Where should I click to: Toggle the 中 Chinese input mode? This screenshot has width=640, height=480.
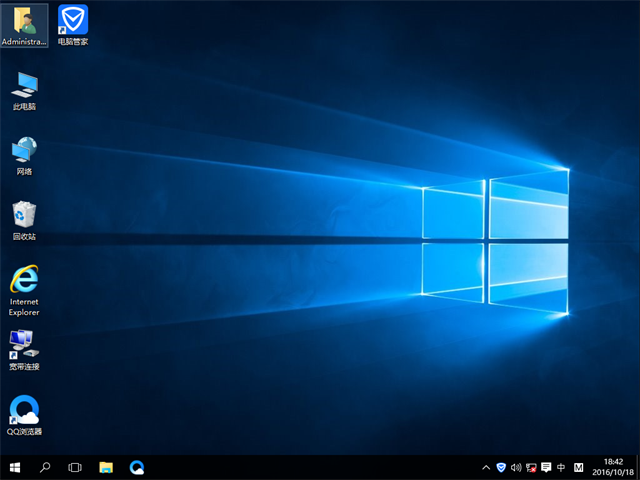tap(561, 467)
